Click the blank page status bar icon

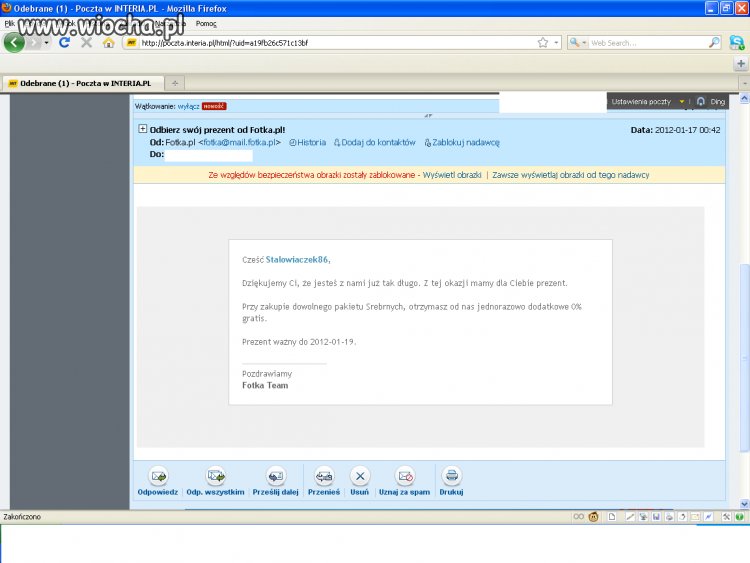[x=612, y=517]
